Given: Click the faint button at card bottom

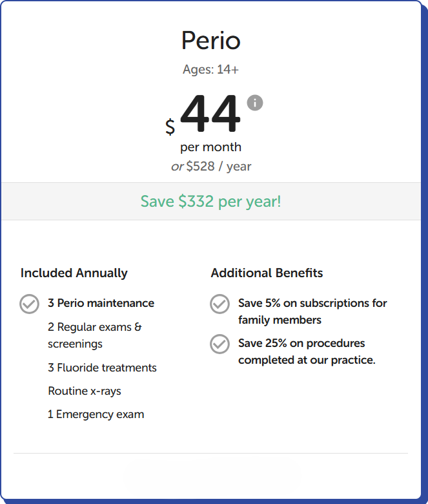Looking at the screenshot, I should [210, 478].
